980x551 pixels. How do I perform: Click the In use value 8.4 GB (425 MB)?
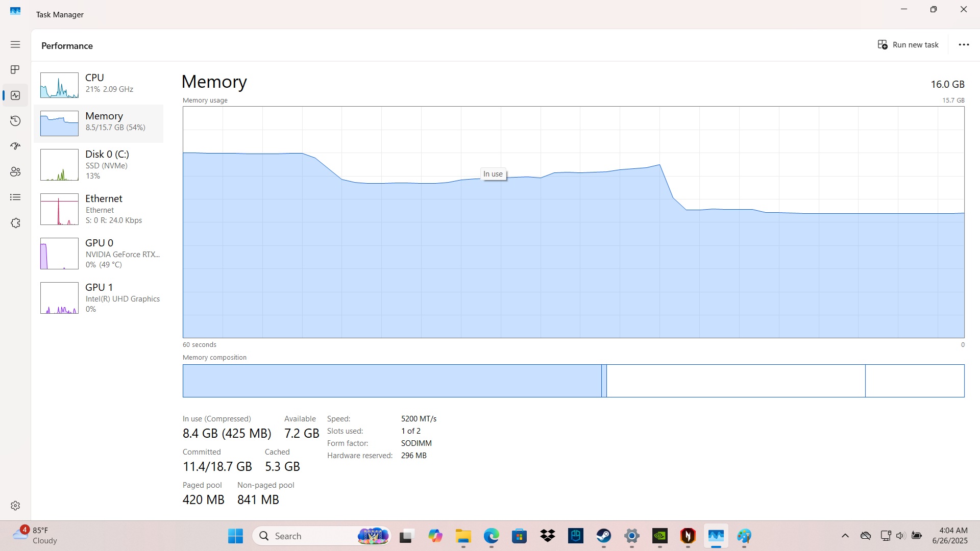tap(227, 434)
